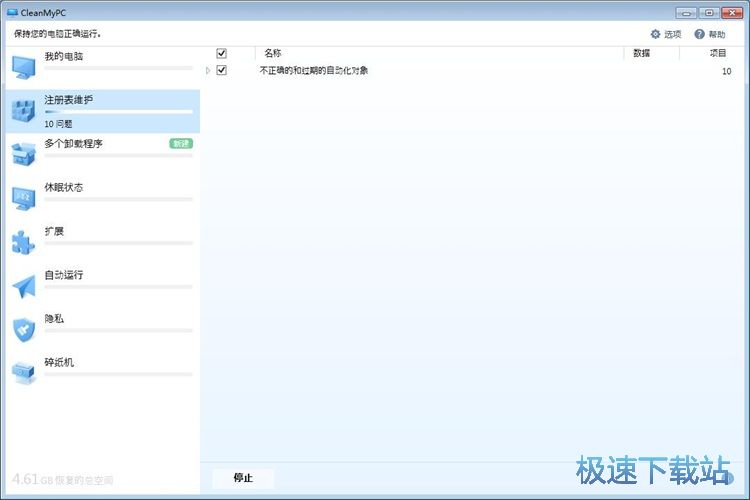Open the 隐私 section
This screenshot has height=500, width=750.
(102, 330)
